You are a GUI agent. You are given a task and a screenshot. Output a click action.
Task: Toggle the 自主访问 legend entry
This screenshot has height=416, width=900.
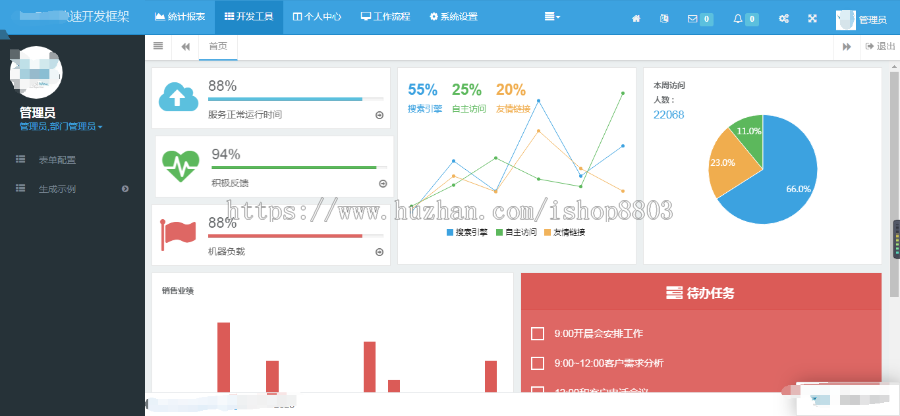[516, 232]
